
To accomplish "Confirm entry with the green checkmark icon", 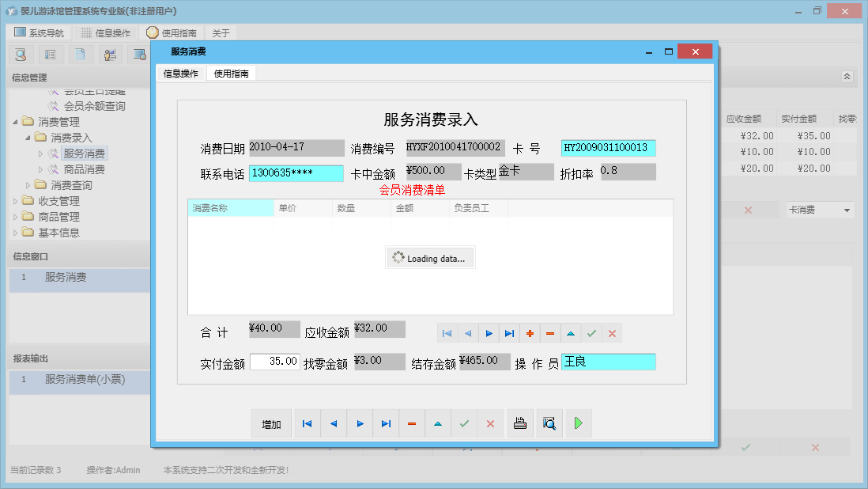I will (591, 332).
